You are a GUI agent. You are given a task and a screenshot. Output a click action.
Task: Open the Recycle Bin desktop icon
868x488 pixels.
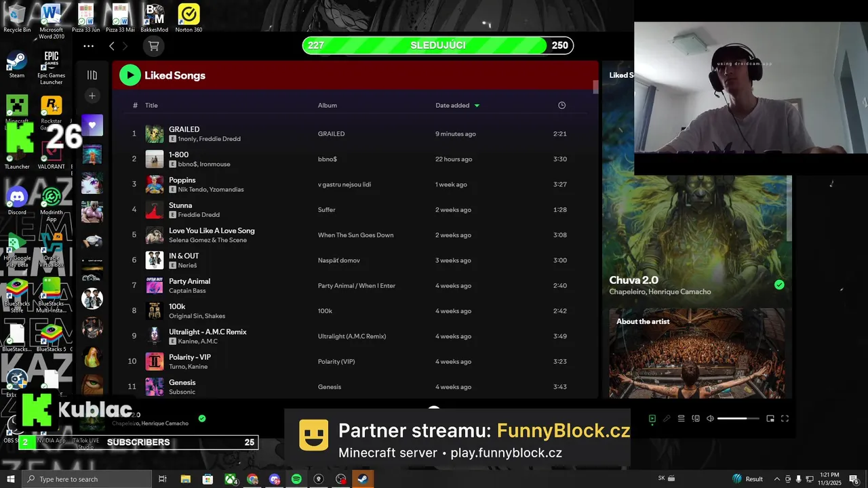point(17,18)
